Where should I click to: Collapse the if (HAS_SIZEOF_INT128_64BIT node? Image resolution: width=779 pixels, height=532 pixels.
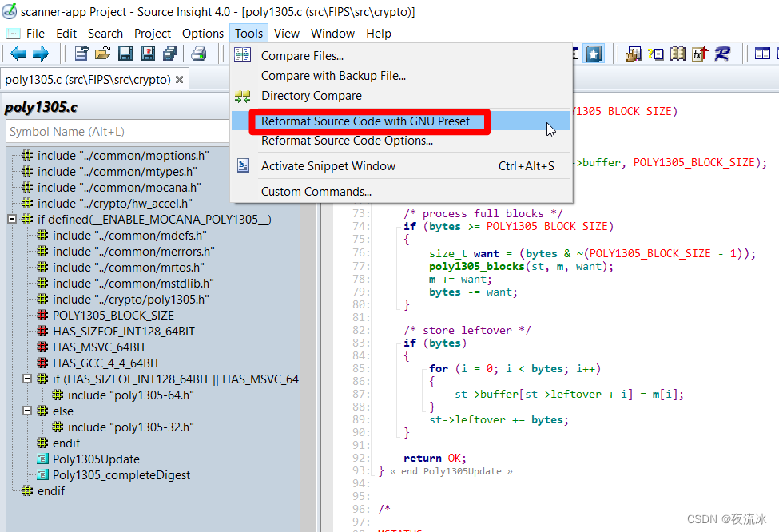pos(28,379)
